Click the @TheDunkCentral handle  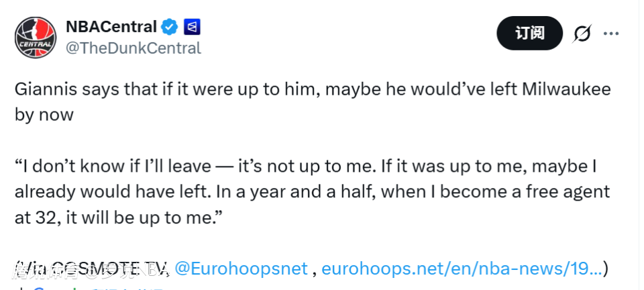tap(133, 48)
